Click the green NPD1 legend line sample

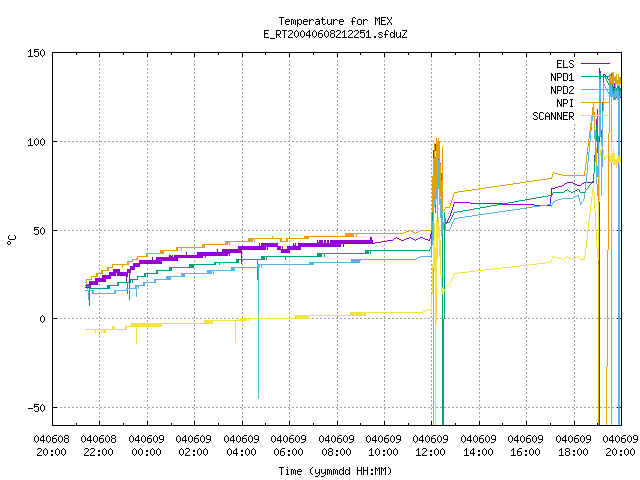595,77
